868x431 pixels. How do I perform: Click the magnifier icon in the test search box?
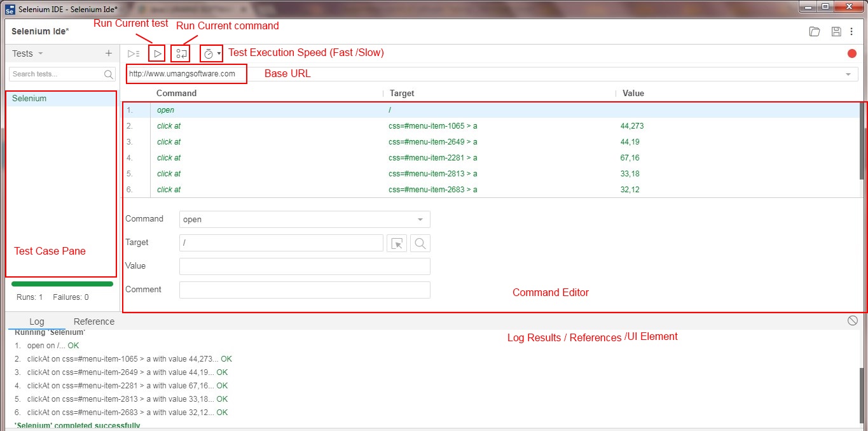coord(109,74)
